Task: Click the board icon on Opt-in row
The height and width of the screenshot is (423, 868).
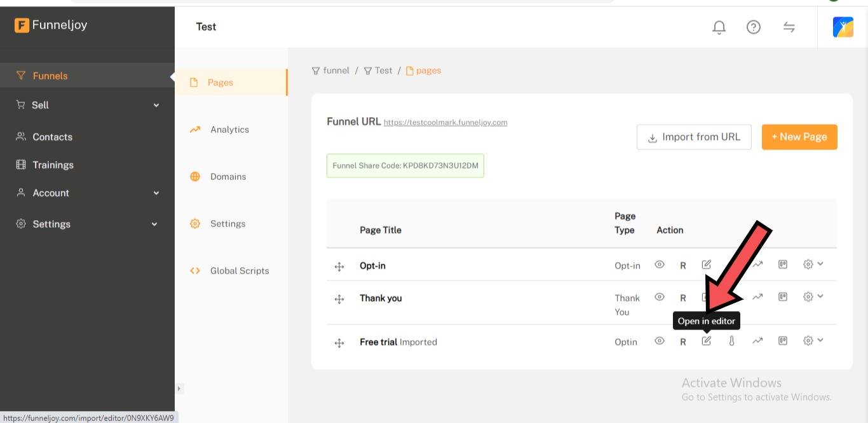Action: pos(783,265)
